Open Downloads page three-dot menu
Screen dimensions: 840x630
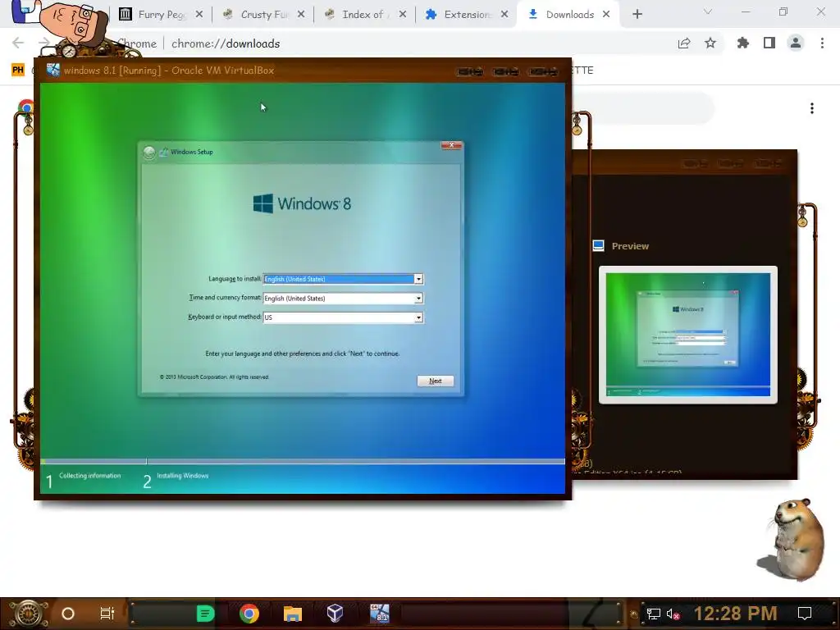[812, 108]
